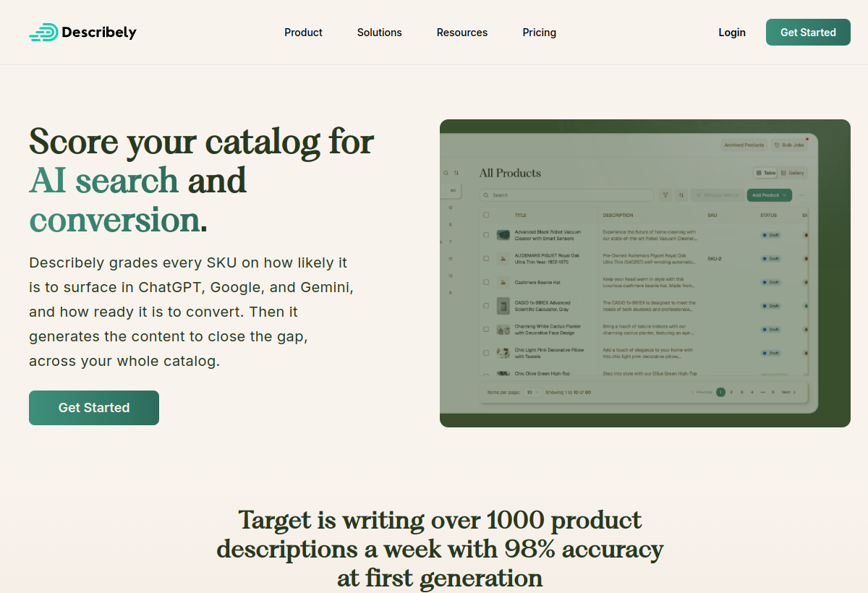
Task: Click the TITLE column header
Action: coord(521,215)
